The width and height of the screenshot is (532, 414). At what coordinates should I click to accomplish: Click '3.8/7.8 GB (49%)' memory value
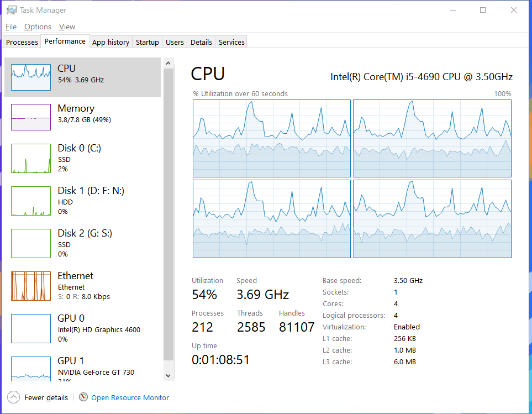(x=85, y=119)
